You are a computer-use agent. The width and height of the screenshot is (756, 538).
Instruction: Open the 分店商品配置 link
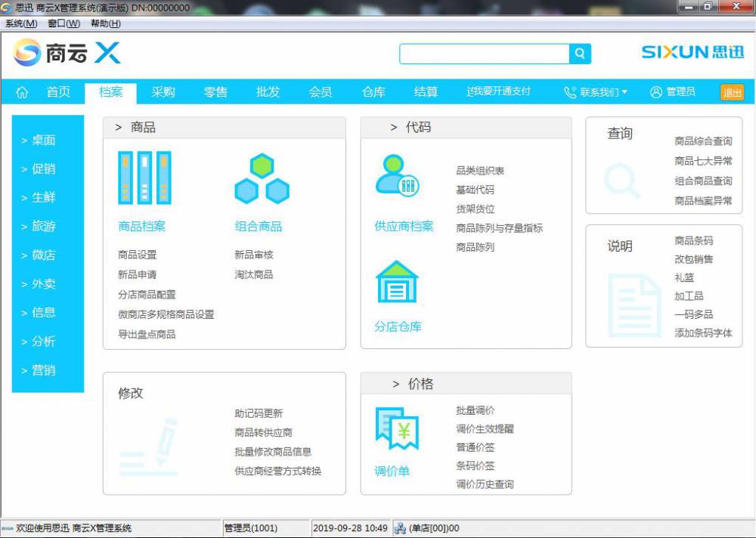click(x=147, y=295)
